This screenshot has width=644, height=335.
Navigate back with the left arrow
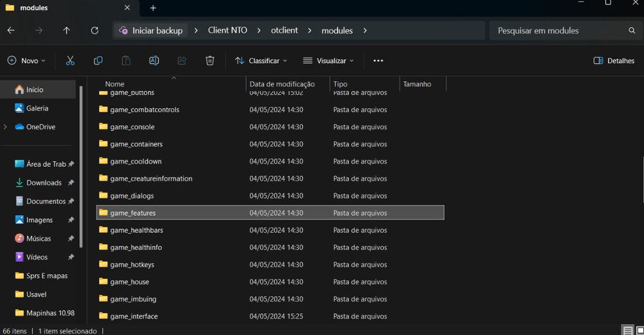[11, 30]
